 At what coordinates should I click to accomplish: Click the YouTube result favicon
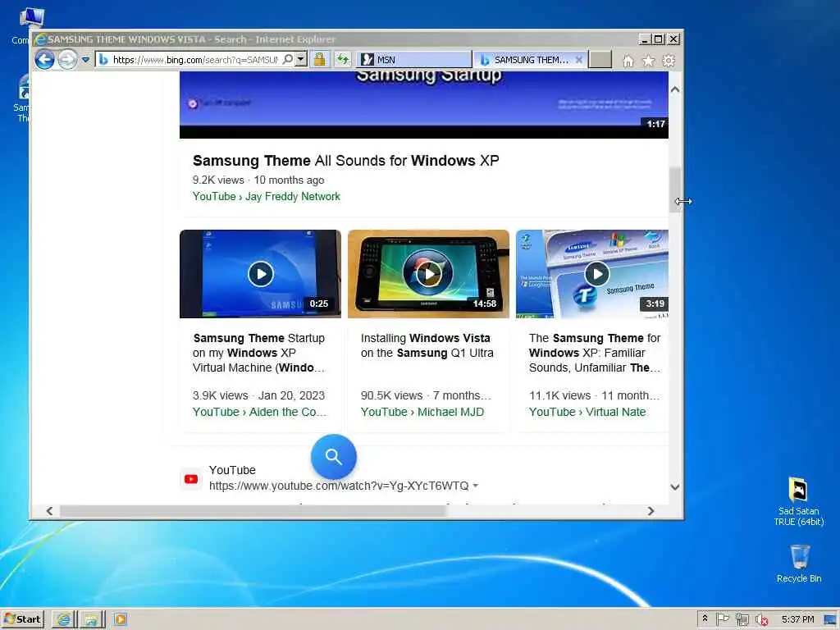191,479
